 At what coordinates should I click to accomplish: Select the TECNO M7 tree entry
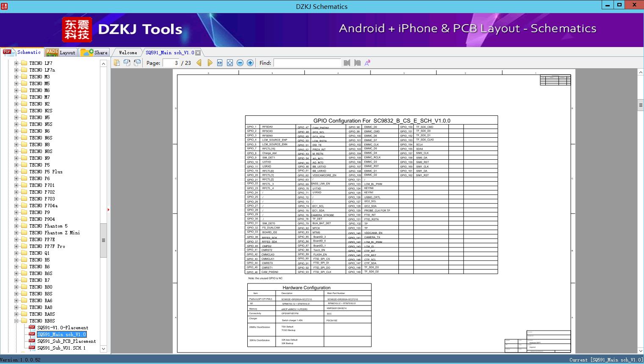[x=39, y=97]
